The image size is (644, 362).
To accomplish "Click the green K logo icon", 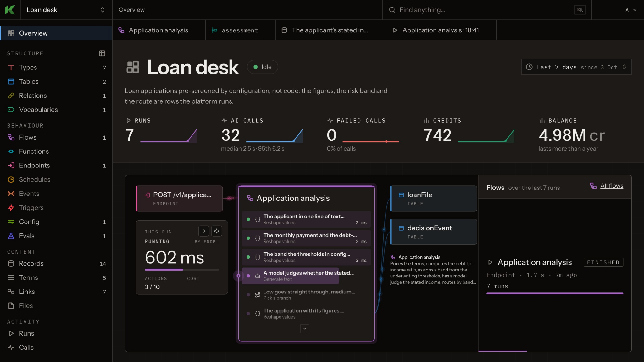I will 10,10.
